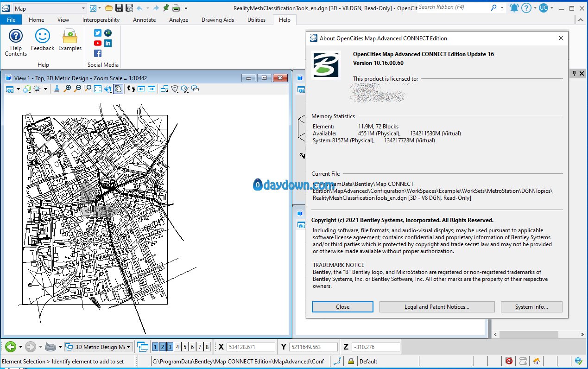Switch to the Home ribbon tab
The width and height of the screenshot is (588, 369).
coord(37,20)
